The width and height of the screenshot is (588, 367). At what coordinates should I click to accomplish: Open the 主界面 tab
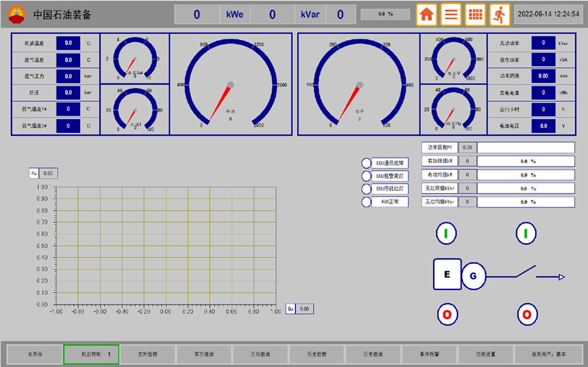coord(35,354)
